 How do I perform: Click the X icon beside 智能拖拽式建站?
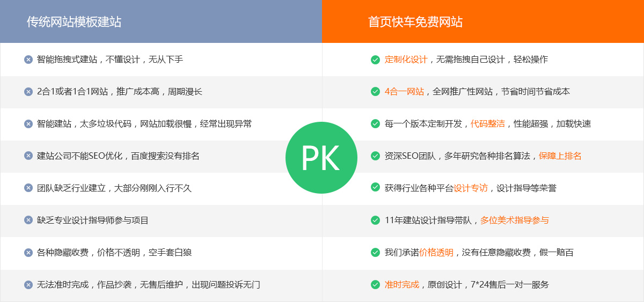point(28,60)
